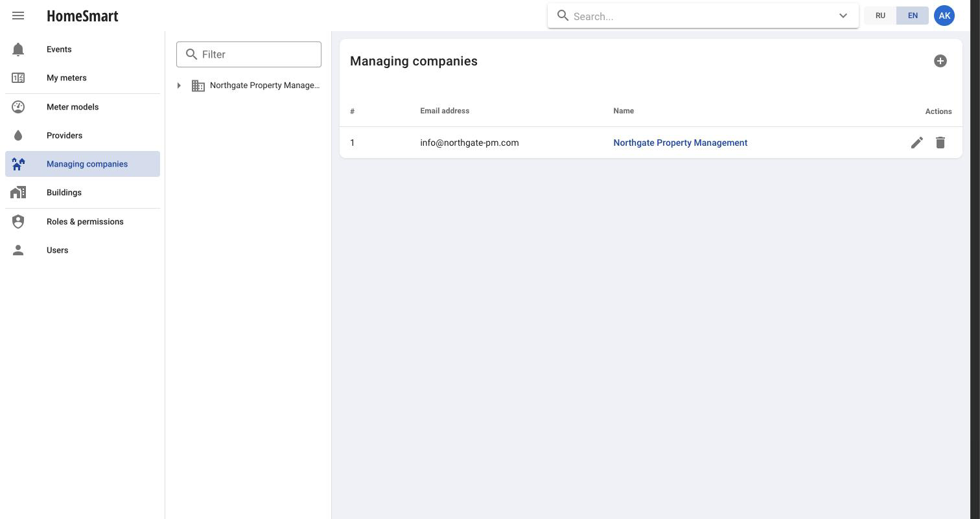Click the HomeSmart logo title
Viewport: 980px width, 519px height.
pyautogui.click(x=82, y=16)
